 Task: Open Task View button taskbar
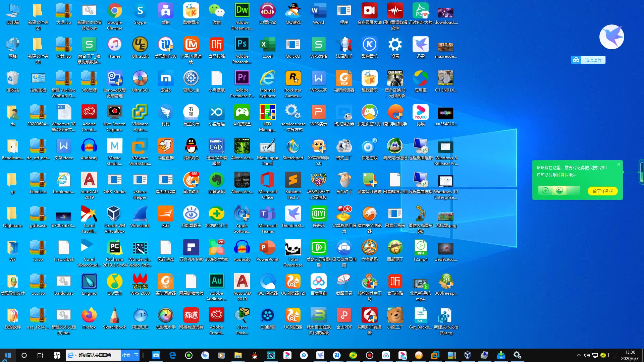41,355
